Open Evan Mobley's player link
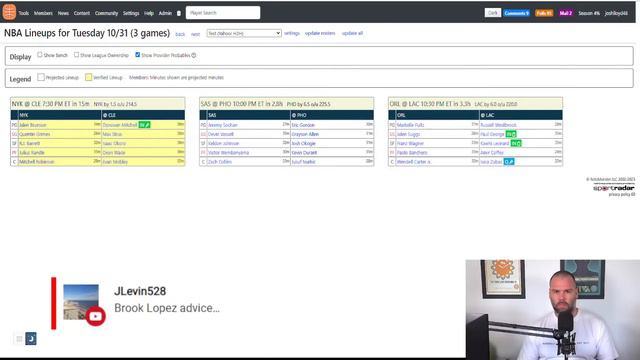This screenshot has height=360, width=640. coord(115,162)
